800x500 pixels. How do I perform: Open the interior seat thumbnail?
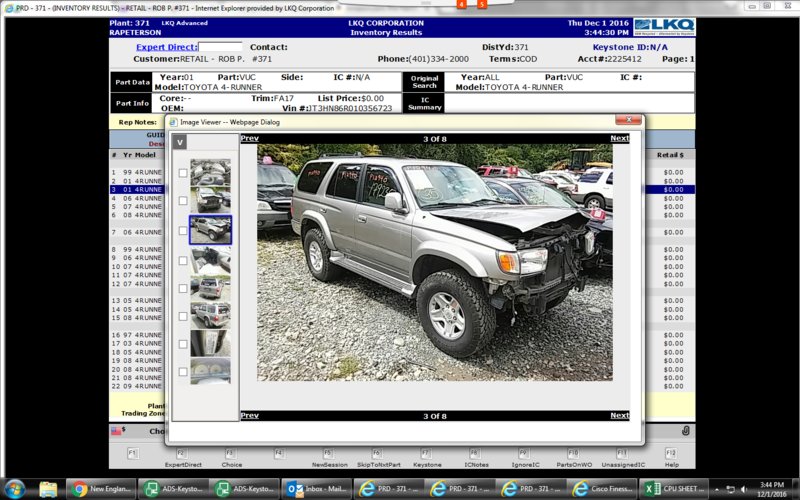tap(210, 260)
